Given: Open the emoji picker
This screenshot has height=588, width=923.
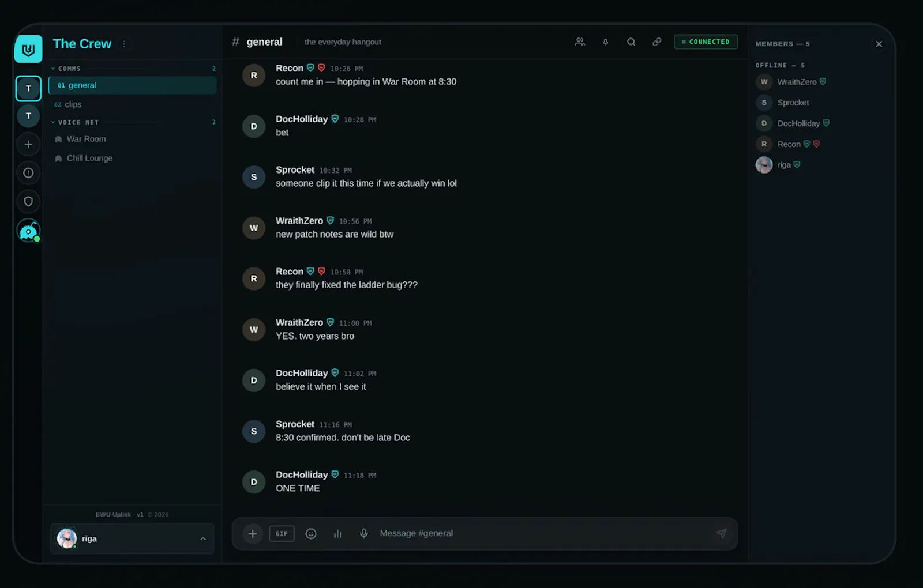Looking at the screenshot, I should pos(311,534).
